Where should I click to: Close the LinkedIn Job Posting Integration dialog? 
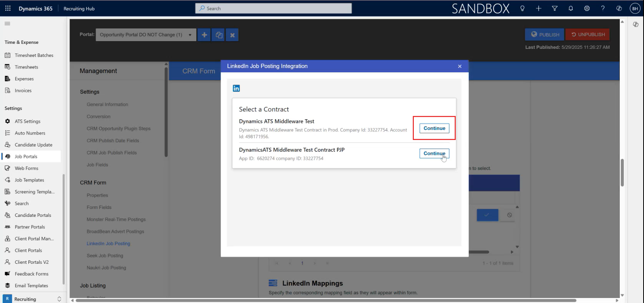[x=460, y=66]
